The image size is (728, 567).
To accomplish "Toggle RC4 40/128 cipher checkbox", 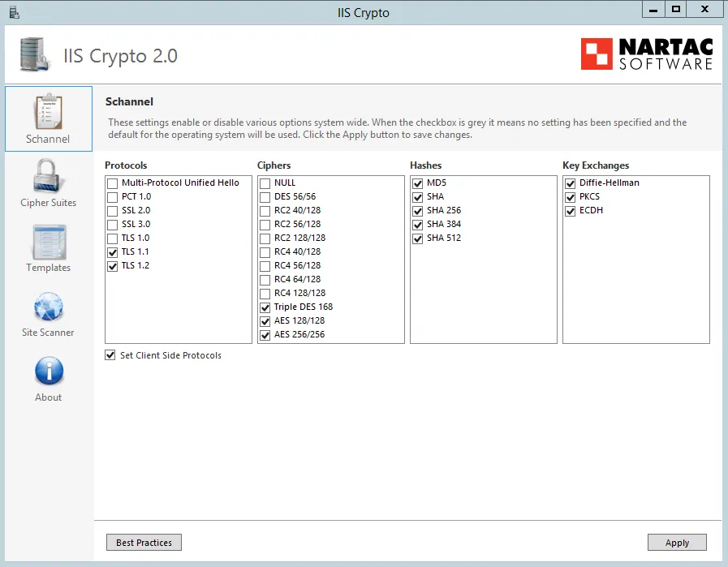I will 265,252.
